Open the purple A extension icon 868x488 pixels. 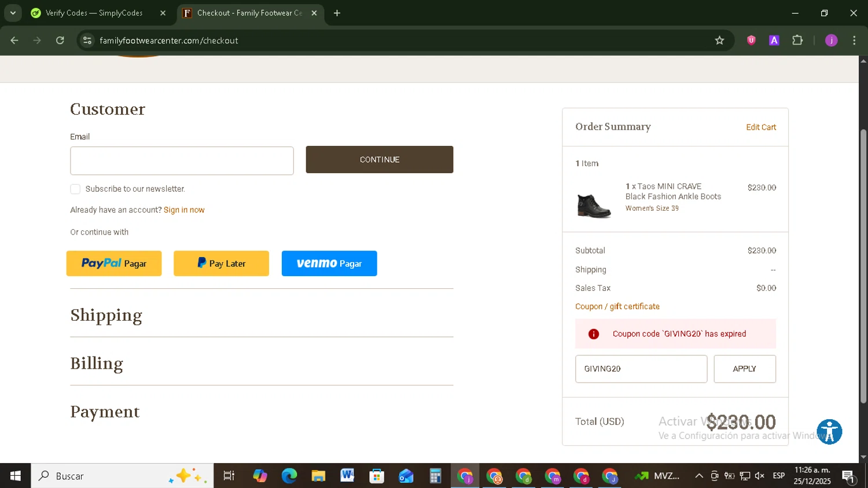(774, 41)
